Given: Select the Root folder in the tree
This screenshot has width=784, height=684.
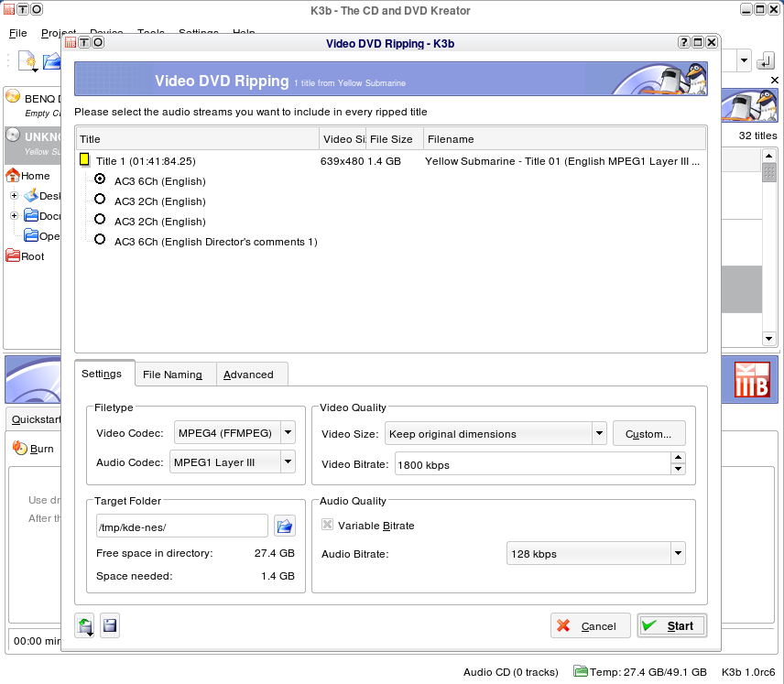Looking at the screenshot, I should point(25,256).
